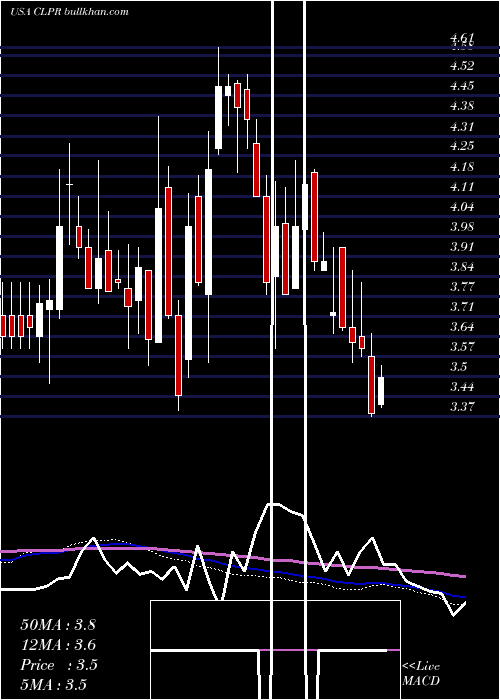Viewport: 500px width, 700px height.
Task: Click the 4.25 price axis label
Action: pyautogui.click(x=462, y=146)
